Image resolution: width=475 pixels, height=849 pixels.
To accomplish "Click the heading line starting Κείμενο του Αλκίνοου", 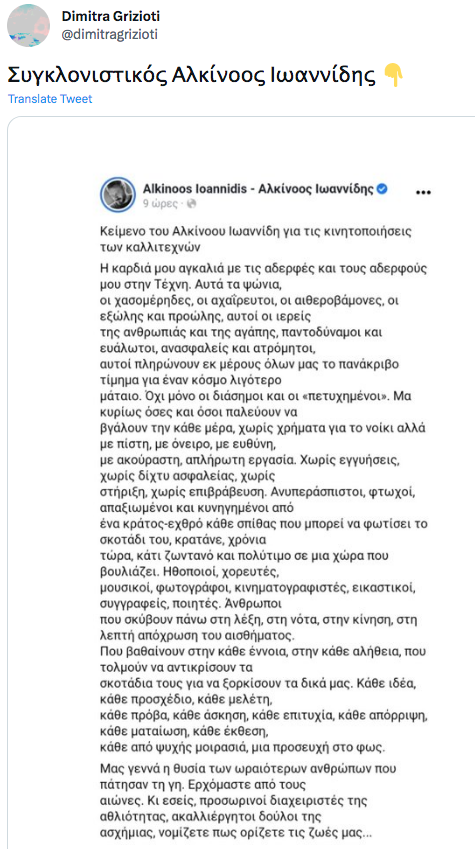I will 257,230.
